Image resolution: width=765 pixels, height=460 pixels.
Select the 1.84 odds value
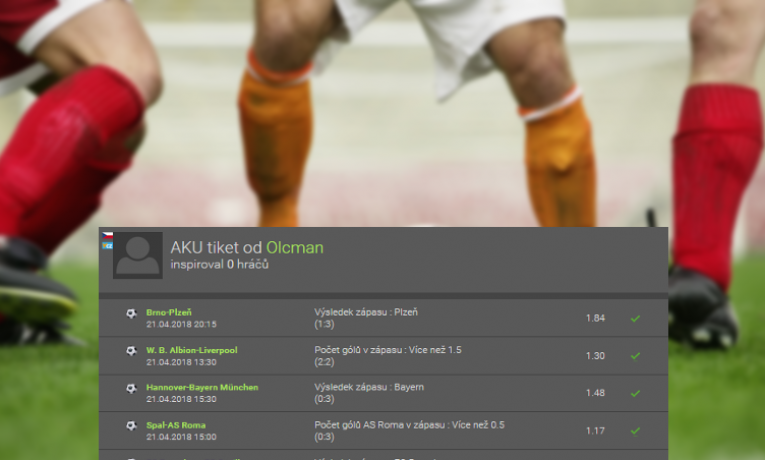coord(595,318)
